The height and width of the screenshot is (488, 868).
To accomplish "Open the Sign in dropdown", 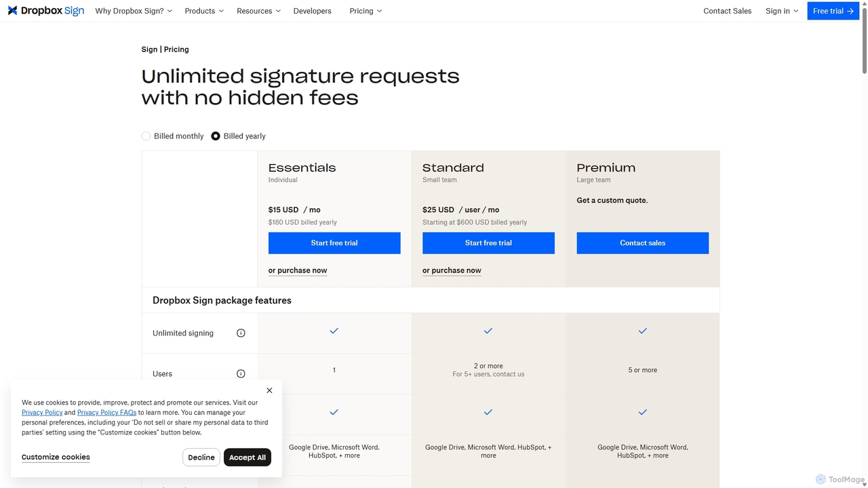I will point(782,11).
